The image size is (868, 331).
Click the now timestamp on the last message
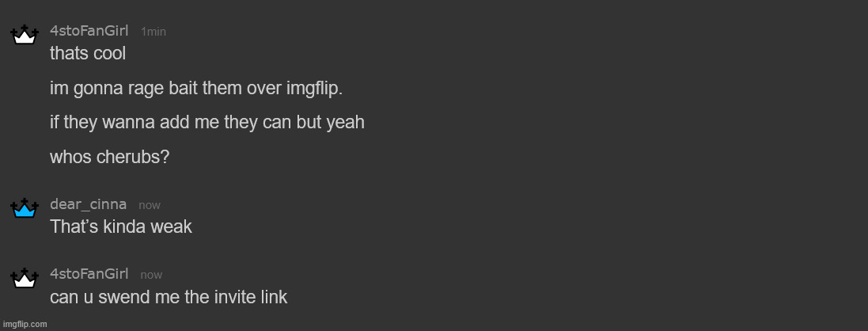(151, 275)
